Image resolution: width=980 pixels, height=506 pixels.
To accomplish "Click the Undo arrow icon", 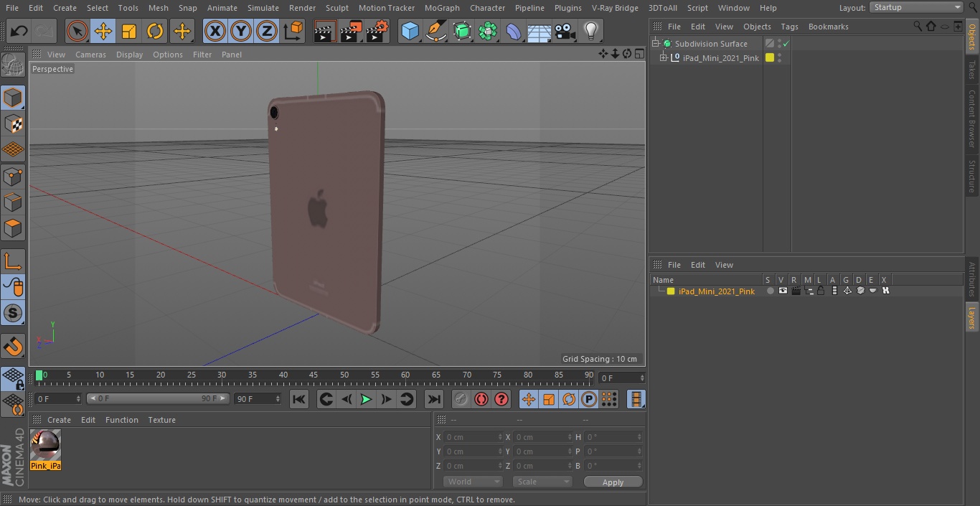I will click(x=19, y=31).
